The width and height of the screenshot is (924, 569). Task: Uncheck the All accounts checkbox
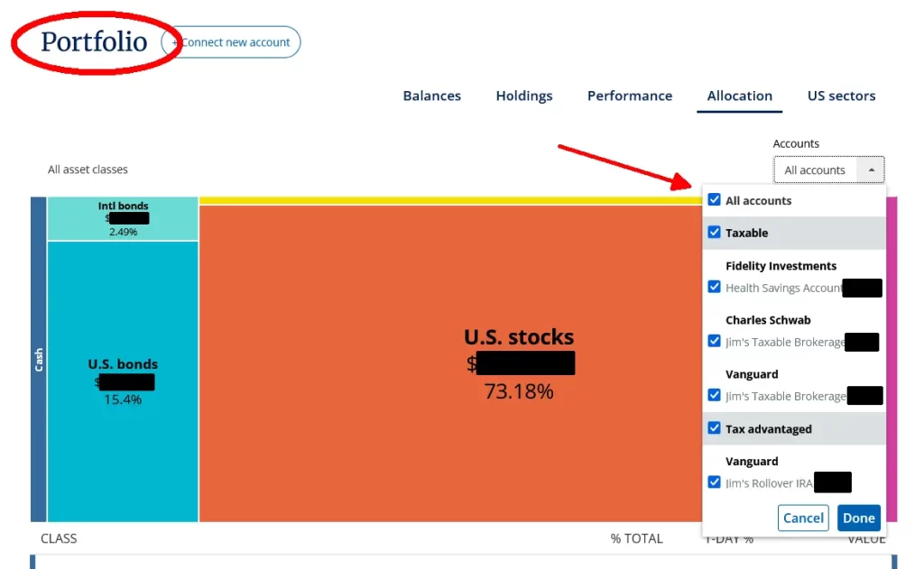point(714,200)
